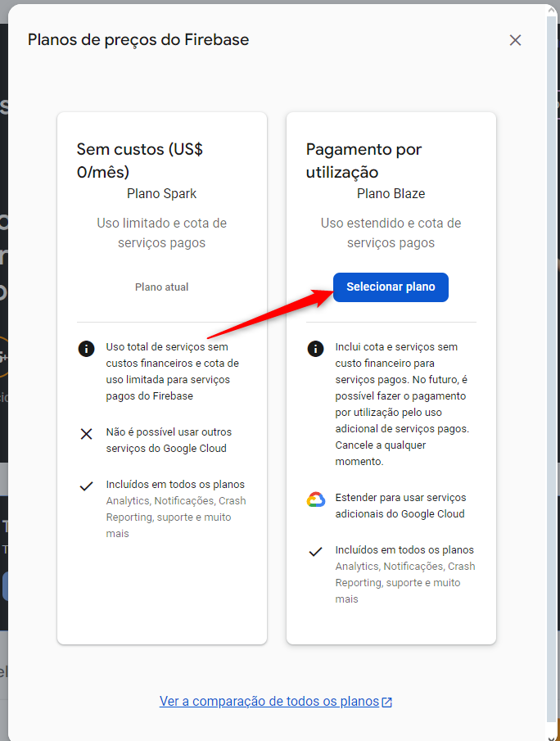Click Incluídos em todos os planos in Blaze card
The image size is (560, 741).
404,550
